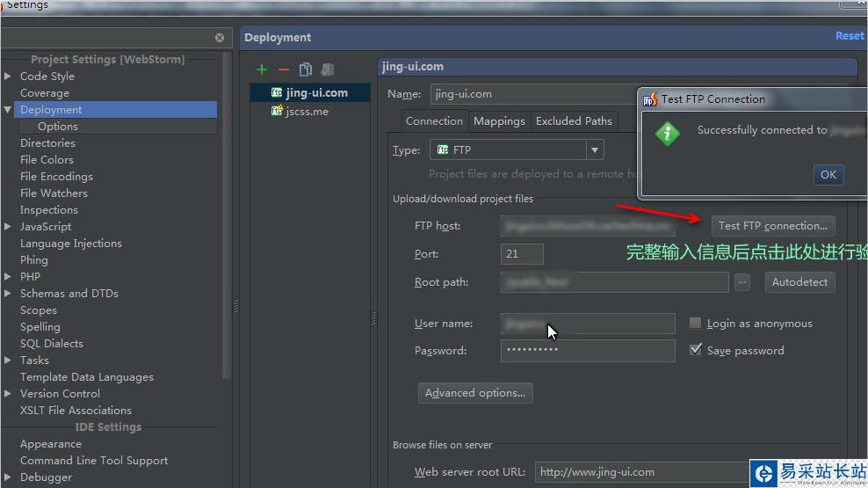
Task: Open SQL Dialects settings
Action: coord(52,344)
